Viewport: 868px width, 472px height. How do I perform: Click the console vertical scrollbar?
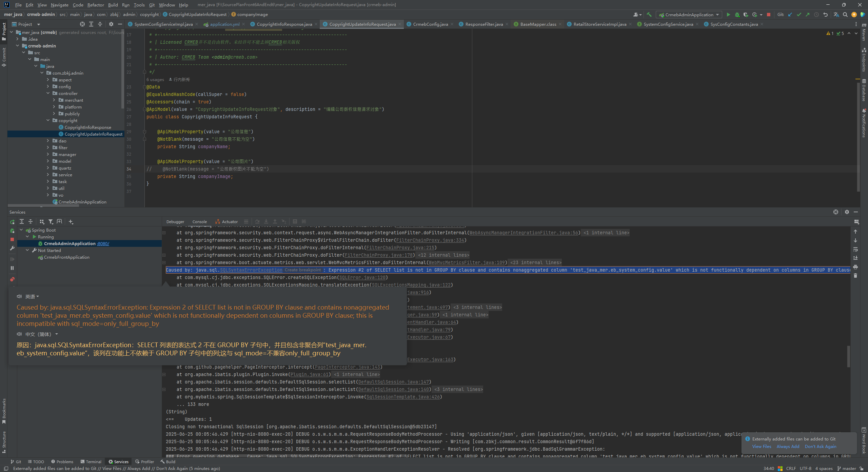tap(849, 356)
